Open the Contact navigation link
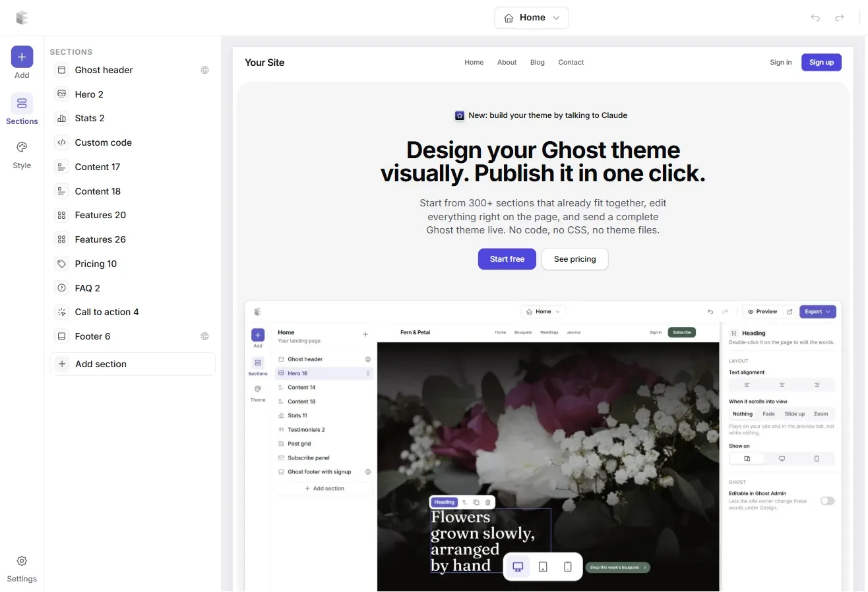 click(x=571, y=62)
